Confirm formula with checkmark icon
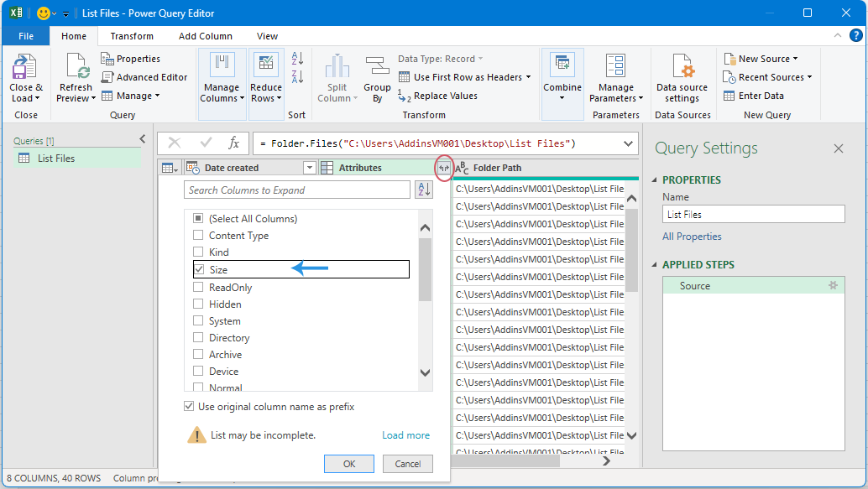Image resolution: width=868 pixels, height=489 pixels. [206, 143]
